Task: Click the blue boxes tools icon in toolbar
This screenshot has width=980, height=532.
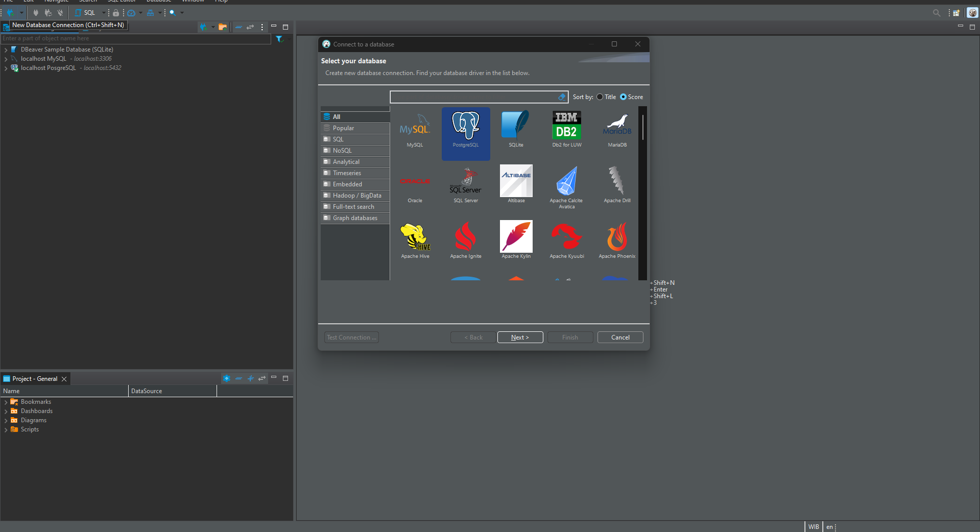Action: [x=150, y=13]
